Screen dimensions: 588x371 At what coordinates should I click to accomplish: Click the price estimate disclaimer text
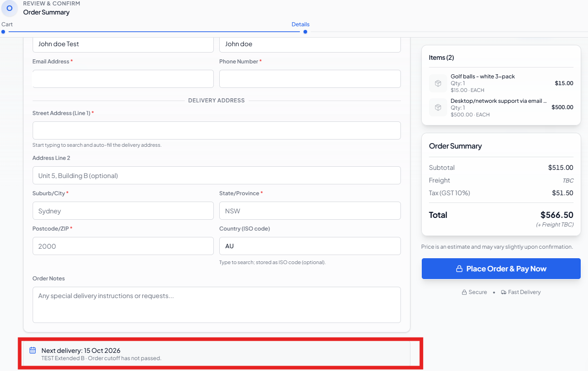pyautogui.click(x=497, y=247)
